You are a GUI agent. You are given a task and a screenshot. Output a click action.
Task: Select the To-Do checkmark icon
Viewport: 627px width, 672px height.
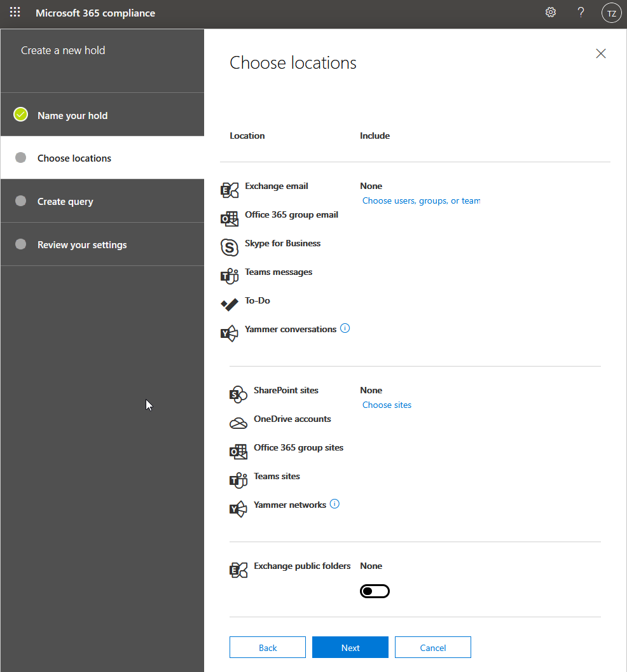click(x=230, y=304)
